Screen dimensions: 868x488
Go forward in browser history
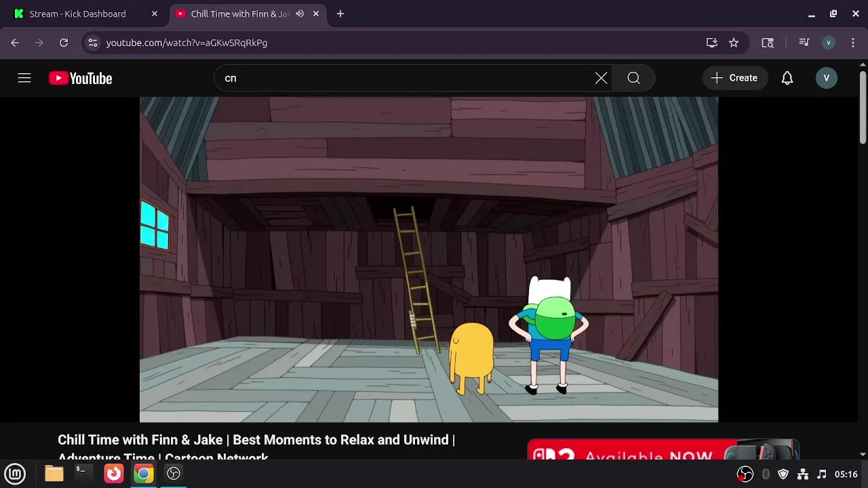pos(39,43)
